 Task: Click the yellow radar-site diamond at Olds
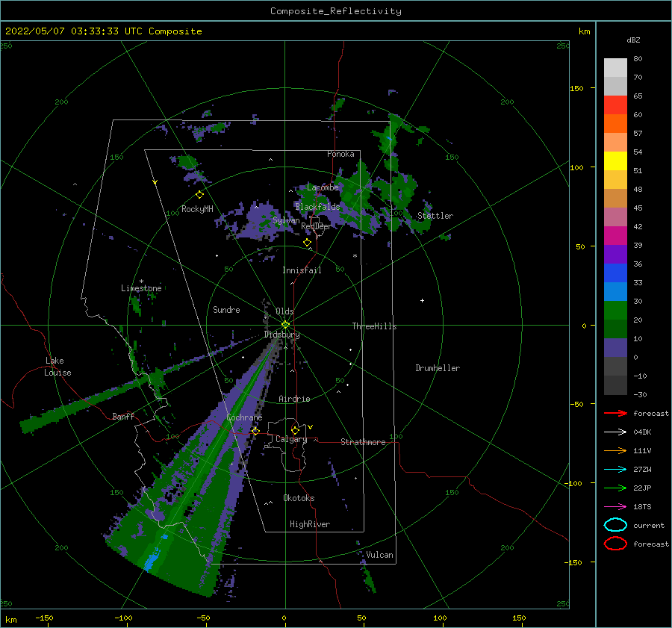point(285,325)
